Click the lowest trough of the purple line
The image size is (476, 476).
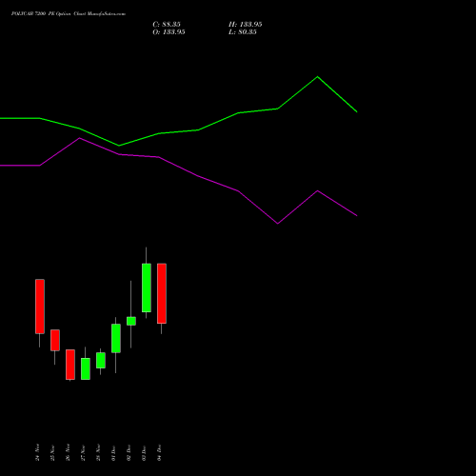click(x=278, y=224)
